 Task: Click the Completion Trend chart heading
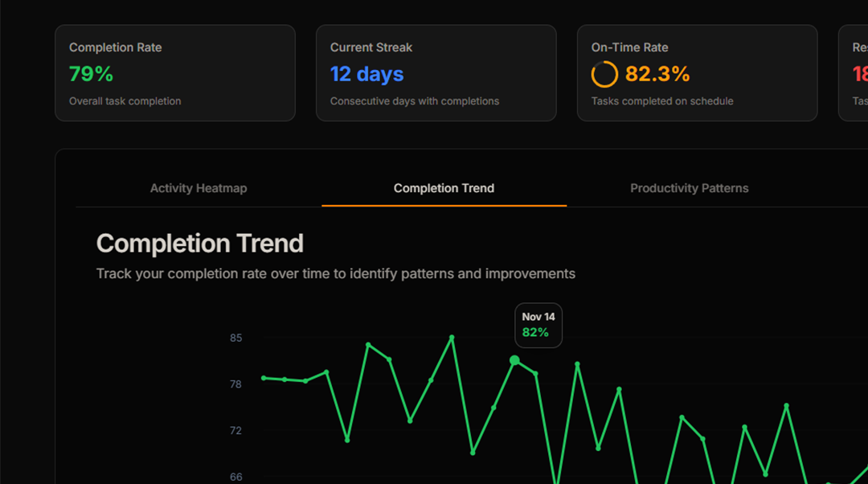[x=199, y=244]
